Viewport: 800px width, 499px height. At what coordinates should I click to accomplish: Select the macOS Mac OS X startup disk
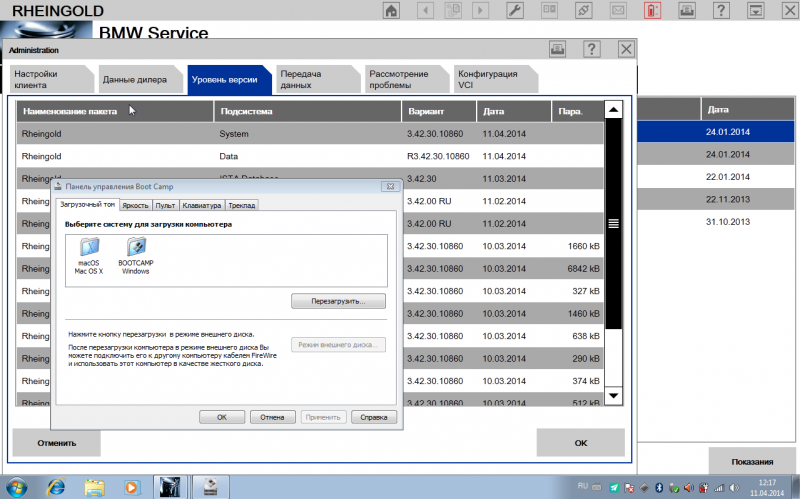(89, 257)
